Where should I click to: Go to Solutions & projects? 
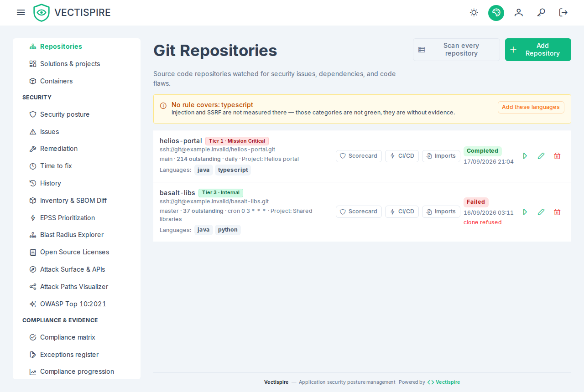[77, 64]
